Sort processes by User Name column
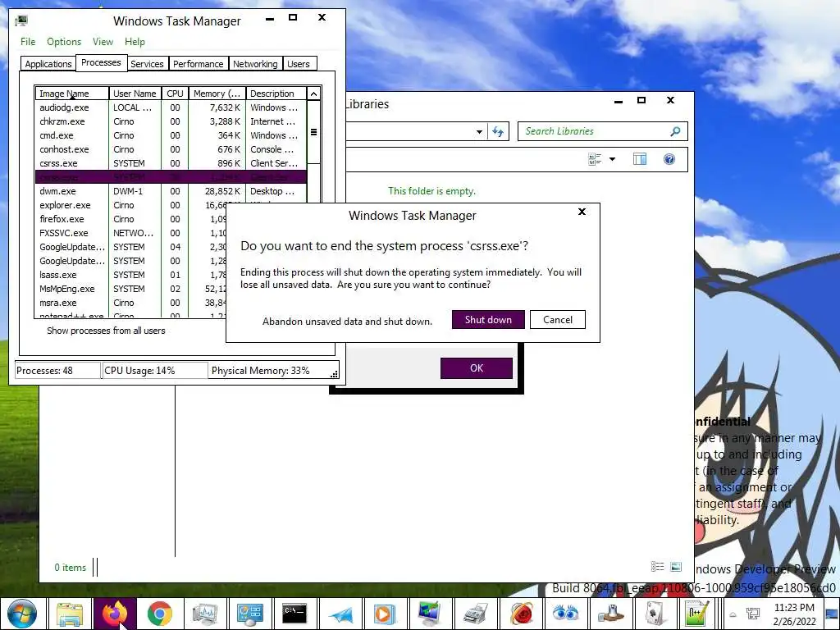The image size is (840, 630). pos(135,94)
